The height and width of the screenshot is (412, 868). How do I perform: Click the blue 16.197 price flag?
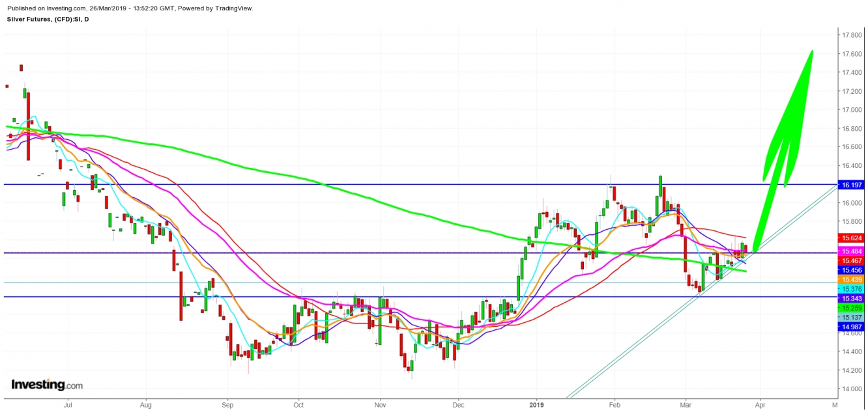[x=850, y=185]
